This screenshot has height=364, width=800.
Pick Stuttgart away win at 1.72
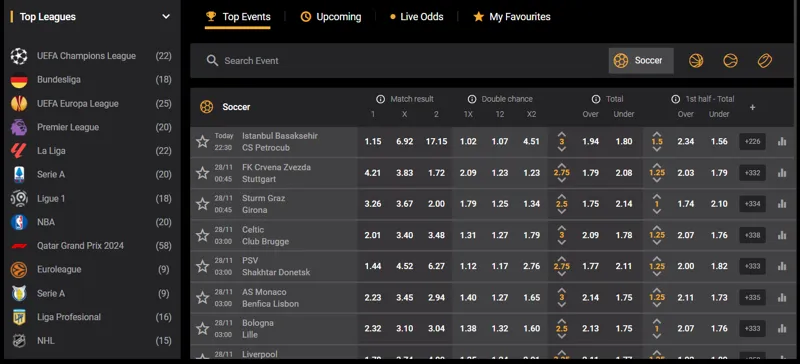click(436, 173)
